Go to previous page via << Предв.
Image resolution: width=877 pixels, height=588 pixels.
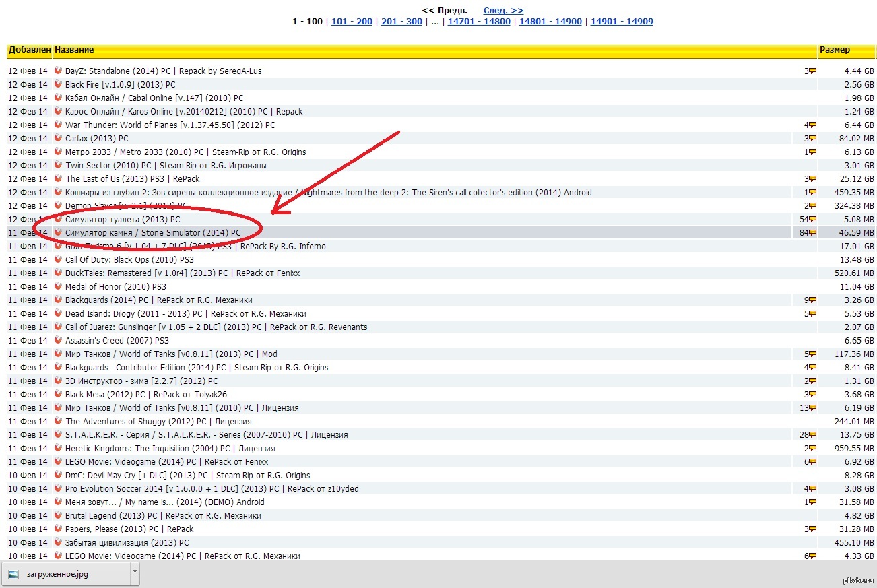445,10
